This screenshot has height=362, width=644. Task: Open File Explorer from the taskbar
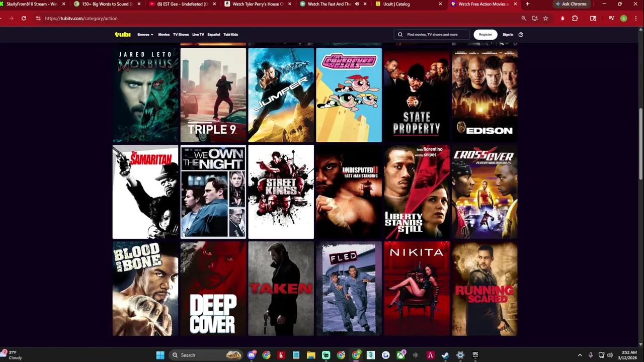pos(311,355)
